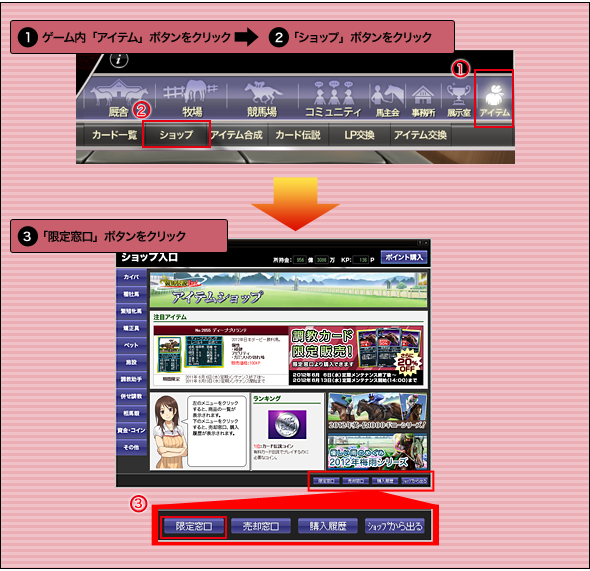Click the 調教カード限定販売 banner
This screenshot has height=571, width=590.
pyautogui.click(x=356, y=355)
